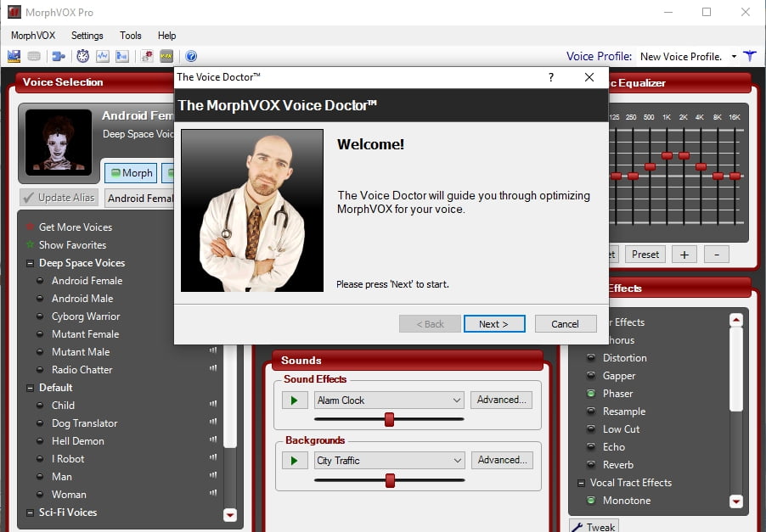The width and height of the screenshot is (766, 532).
Task: Click the question mark in Voice Doctor title bar
Action: [550, 77]
